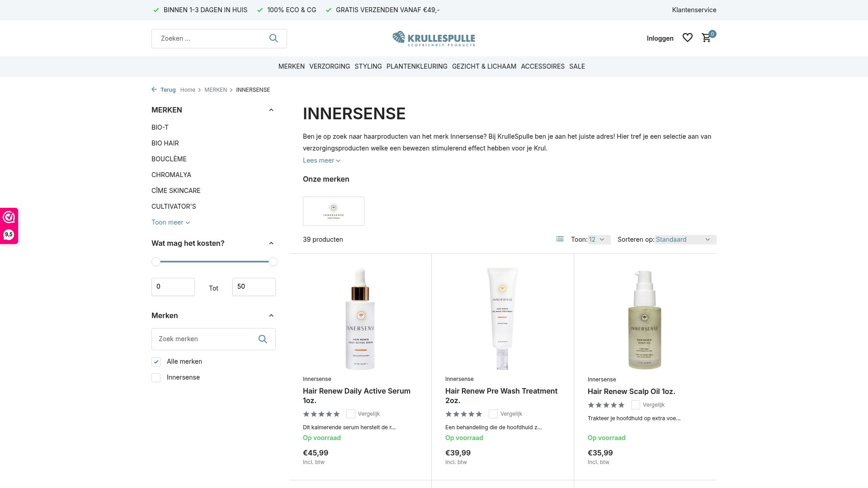The width and height of the screenshot is (868, 488).
Task: Click the minimum price slider handle
Action: pyautogui.click(x=156, y=262)
